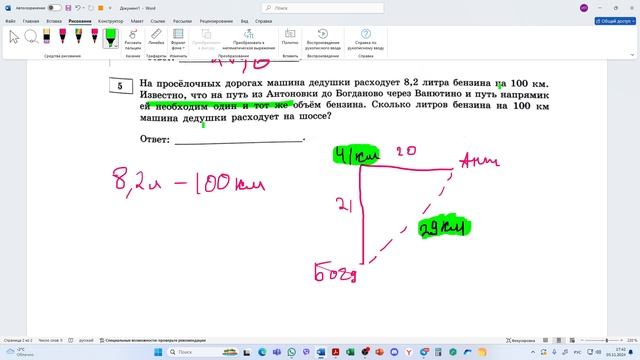Open Yandex browser from the taskbar
640x360 pixels.
point(409,352)
